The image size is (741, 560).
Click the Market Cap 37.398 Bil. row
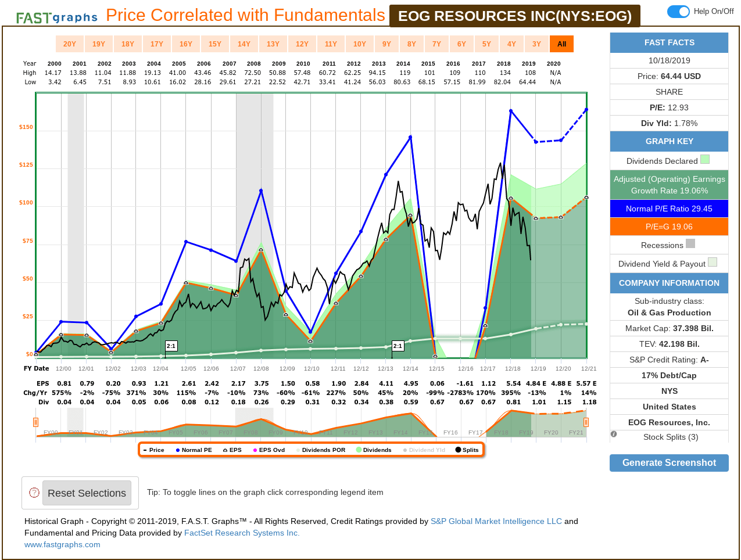pyautogui.click(x=669, y=328)
